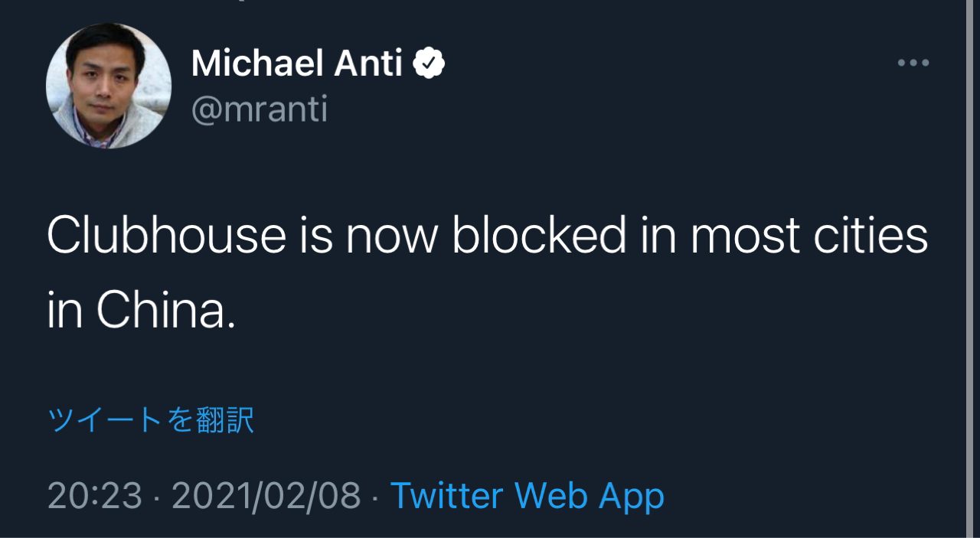Translate the tweet via ツイートを翻訳
980x538 pixels.
(151, 420)
